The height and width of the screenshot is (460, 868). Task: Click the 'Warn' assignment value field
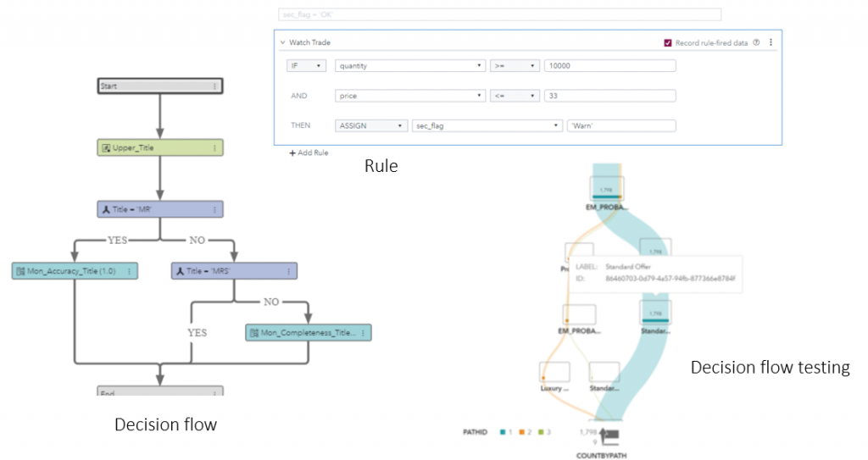(620, 125)
